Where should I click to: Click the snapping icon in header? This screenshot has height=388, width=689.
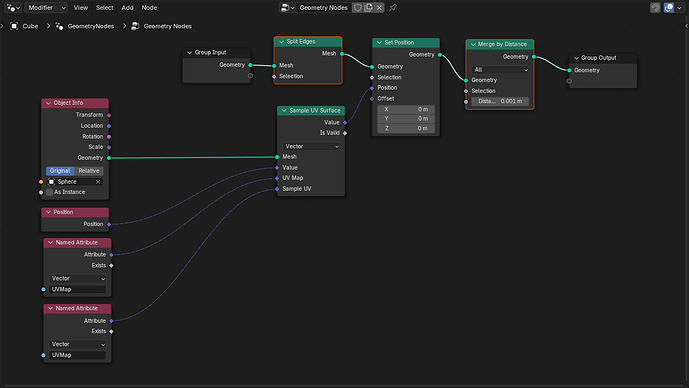click(655, 7)
